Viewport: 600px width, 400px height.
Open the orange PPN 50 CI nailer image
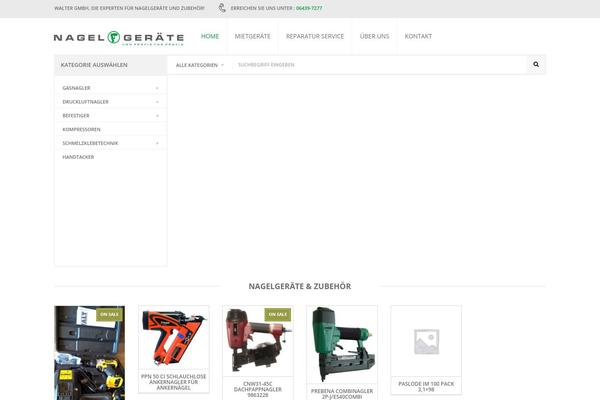tap(174, 338)
